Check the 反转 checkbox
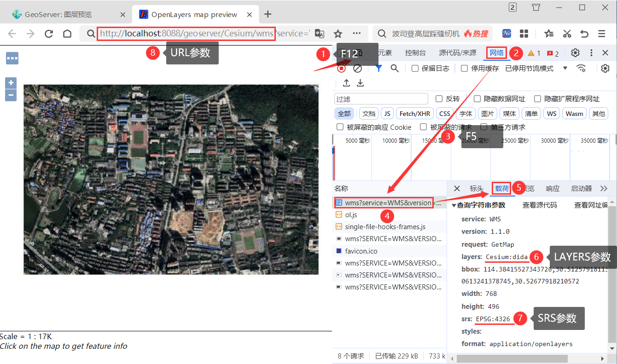This screenshot has height=364, width=617. click(x=439, y=98)
